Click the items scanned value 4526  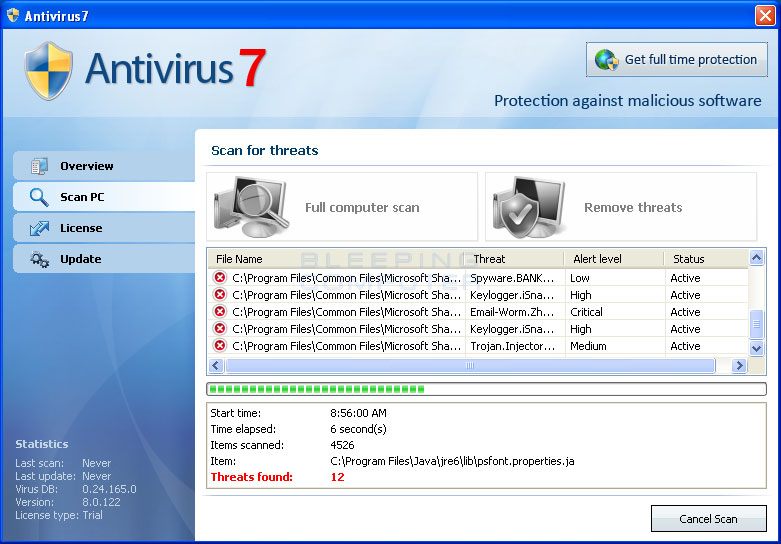coord(342,445)
